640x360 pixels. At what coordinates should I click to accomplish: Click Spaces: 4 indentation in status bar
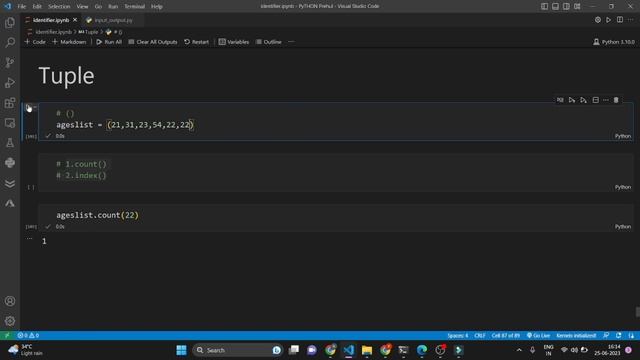pyautogui.click(x=458, y=336)
